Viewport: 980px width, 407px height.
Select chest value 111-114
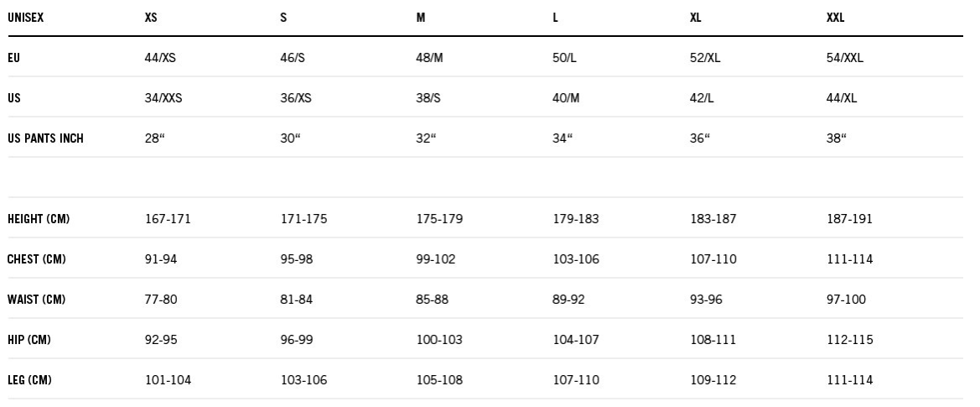point(849,258)
